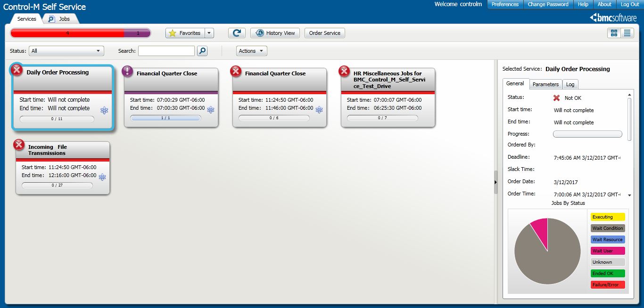Screen dimensions: 644x308
Task: Open Preferences in the top menu
Action: pos(505,4)
